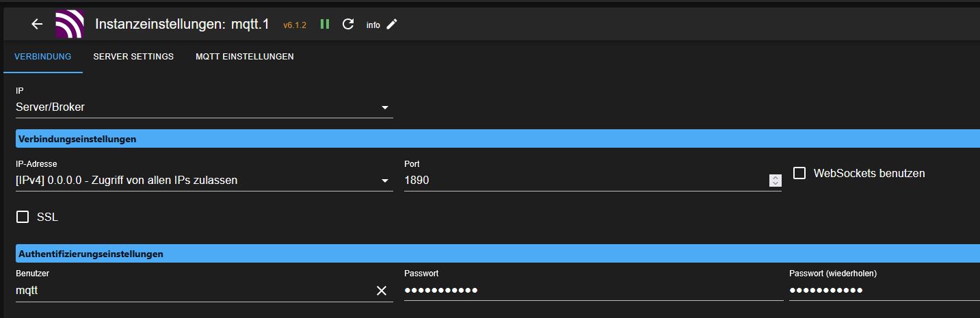The height and width of the screenshot is (318, 980).
Task: Click the v6.1.2 version label
Action: pyautogui.click(x=295, y=25)
